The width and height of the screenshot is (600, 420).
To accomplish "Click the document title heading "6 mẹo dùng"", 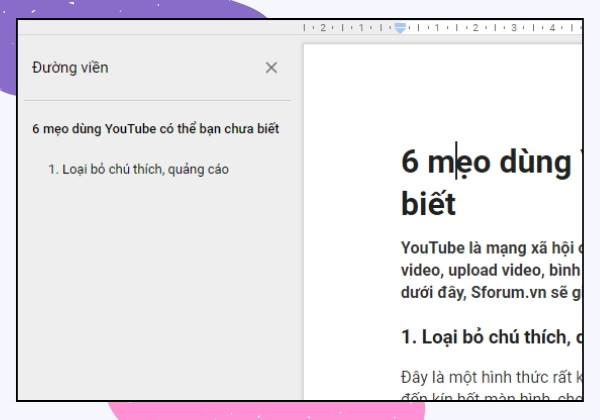I will coord(486,162).
